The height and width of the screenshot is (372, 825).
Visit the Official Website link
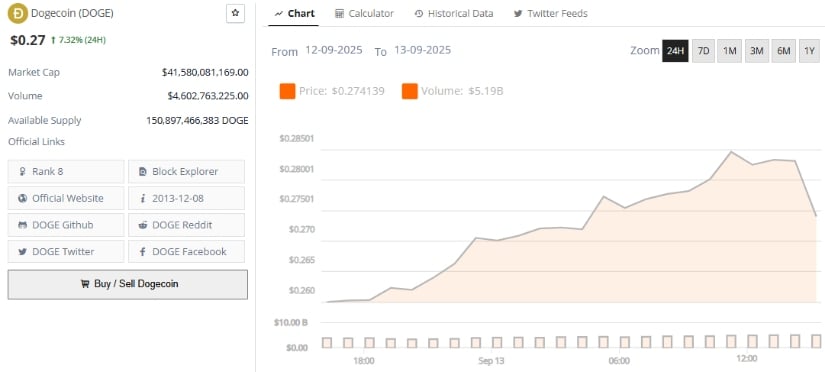tap(66, 198)
